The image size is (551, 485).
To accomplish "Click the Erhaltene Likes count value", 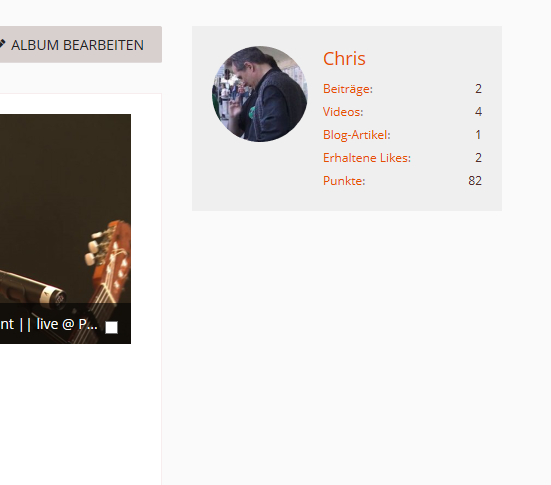I will 478,158.
